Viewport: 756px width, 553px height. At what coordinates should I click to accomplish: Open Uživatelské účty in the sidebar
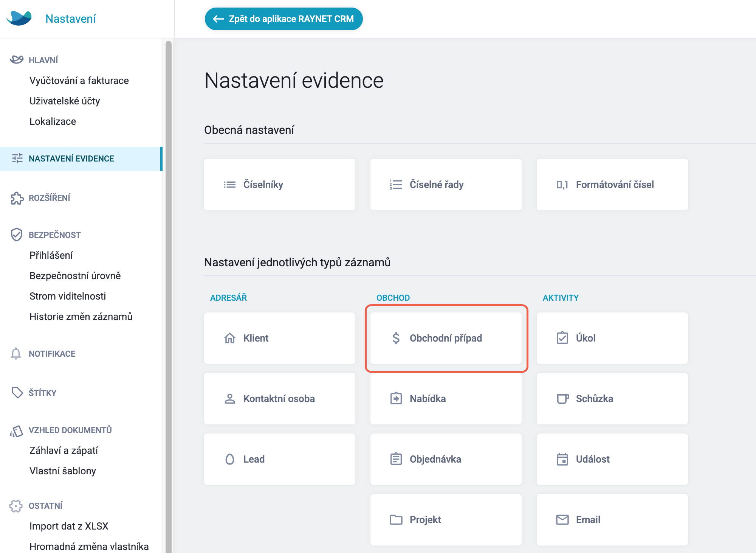click(x=65, y=101)
